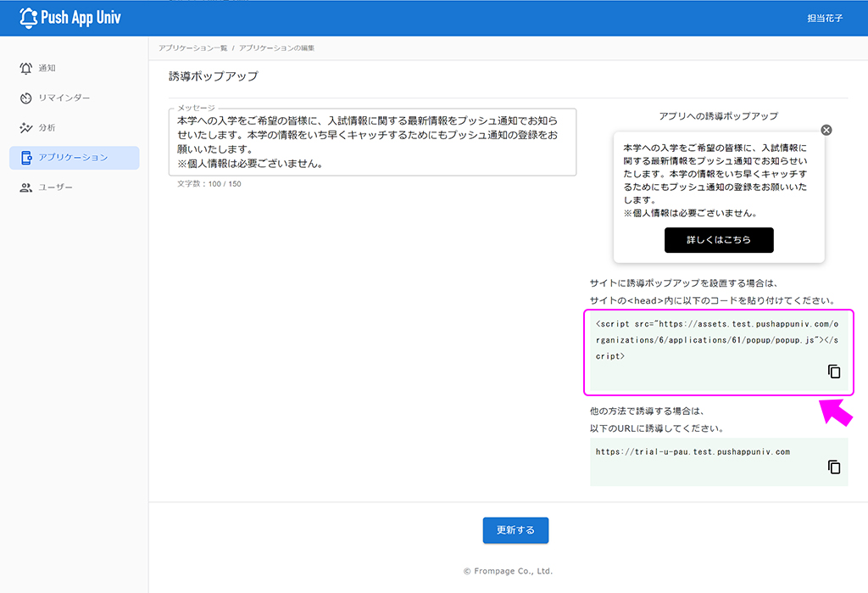The height and width of the screenshot is (593, 868).
Task: Close the アプリへの誘導ポップアップ preview
Action: (826, 131)
